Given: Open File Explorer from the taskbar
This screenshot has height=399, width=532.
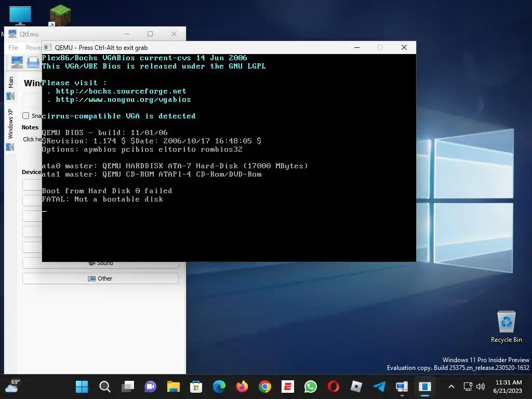Looking at the screenshot, I should click(x=174, y=387).
